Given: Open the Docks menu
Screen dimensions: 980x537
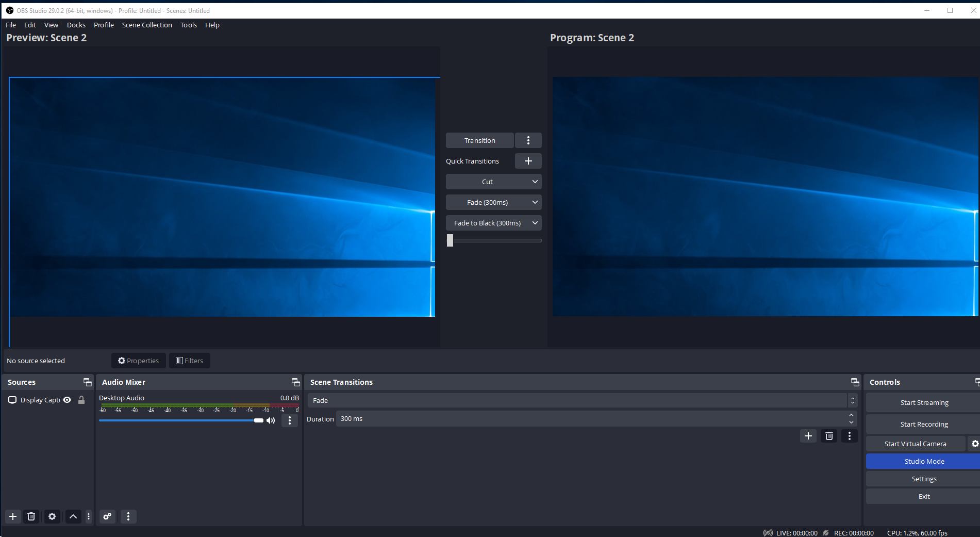Looking at the screenshot, I should [76, 25].
